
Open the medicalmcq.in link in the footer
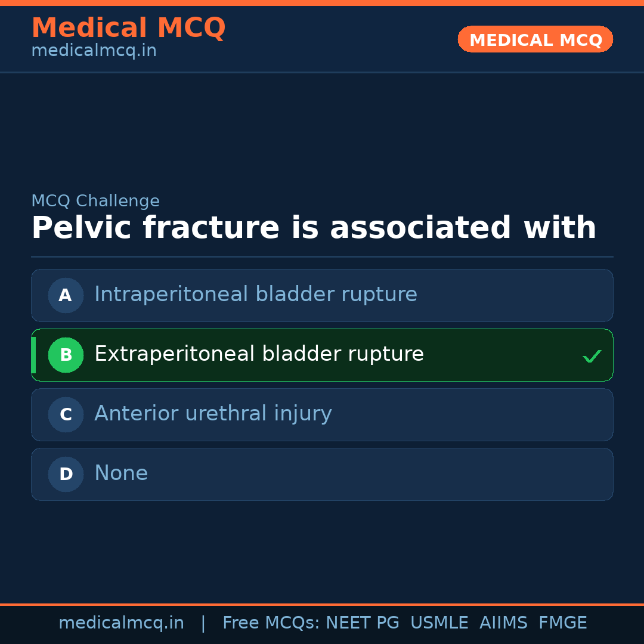click(x=121, y=623)
